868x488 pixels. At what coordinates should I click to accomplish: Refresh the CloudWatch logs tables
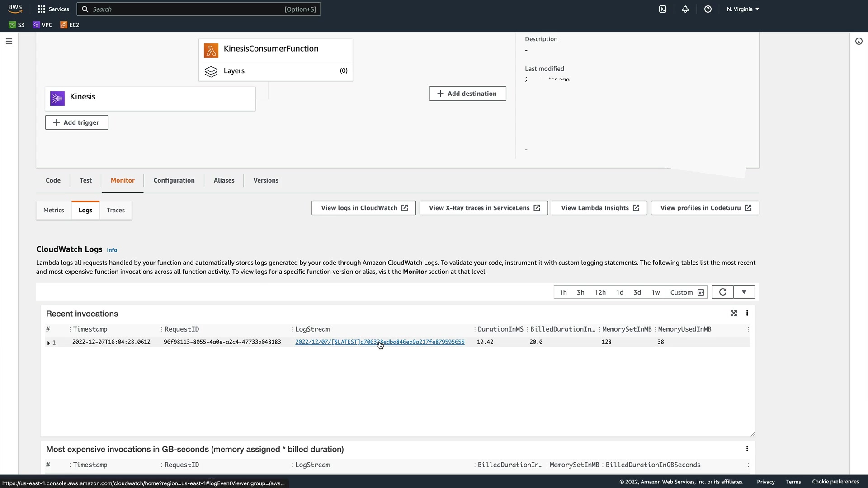(x=722, y=292)
